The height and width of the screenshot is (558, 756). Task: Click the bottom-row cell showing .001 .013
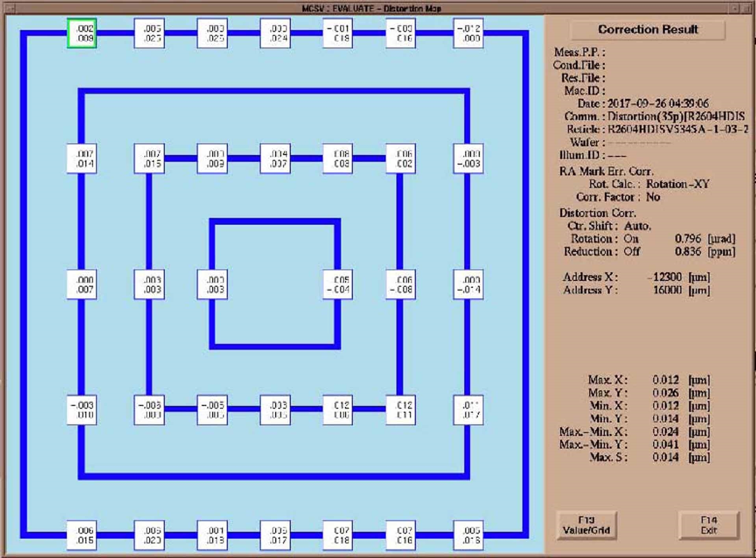(x=212, y=536)
